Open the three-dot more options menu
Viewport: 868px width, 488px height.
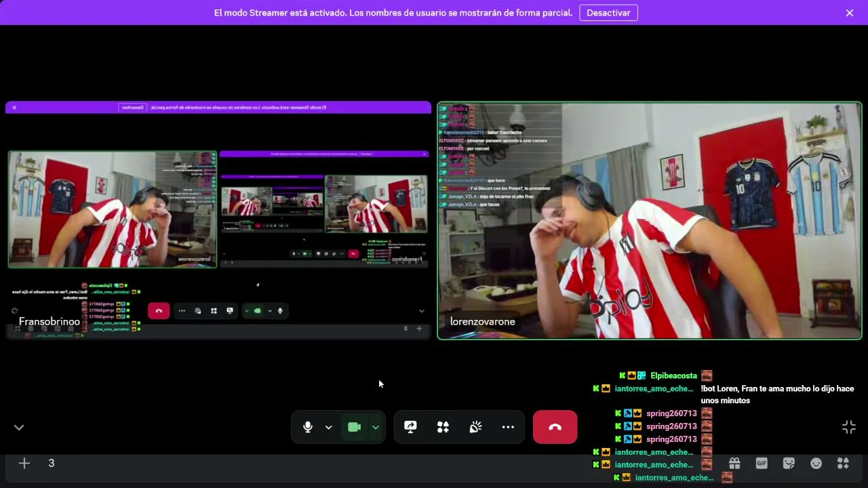tap(508, 427)
